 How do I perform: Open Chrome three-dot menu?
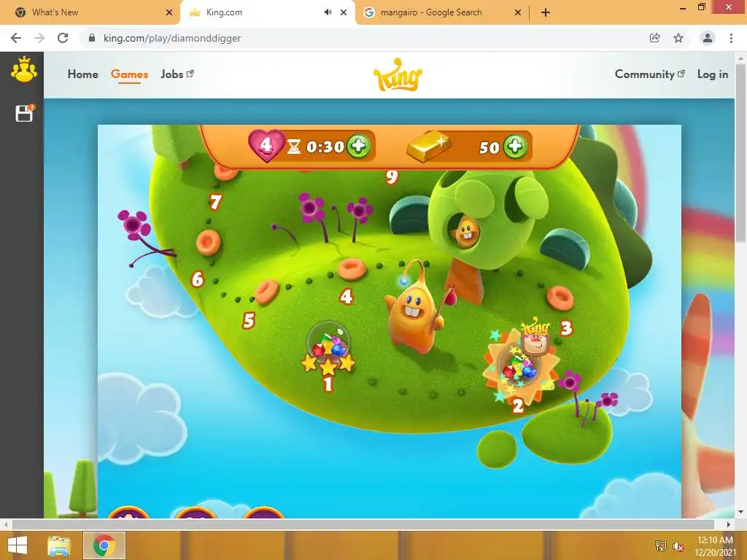pos(731,38)
